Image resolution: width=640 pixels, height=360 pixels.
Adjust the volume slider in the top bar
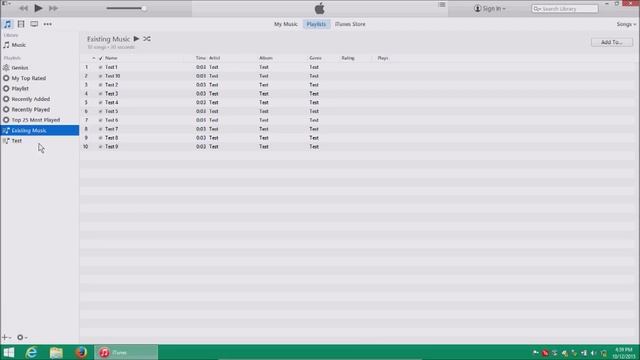click(x=126, y=8)
